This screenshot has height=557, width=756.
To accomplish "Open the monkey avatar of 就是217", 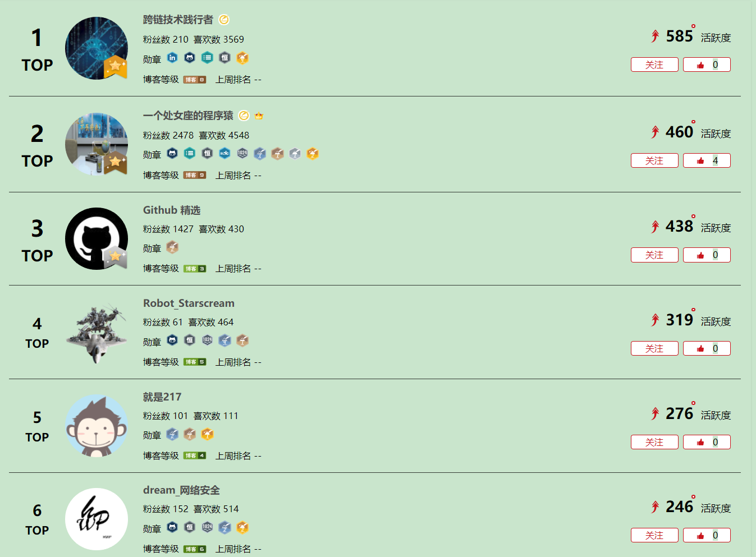I will tap(97, 426).
